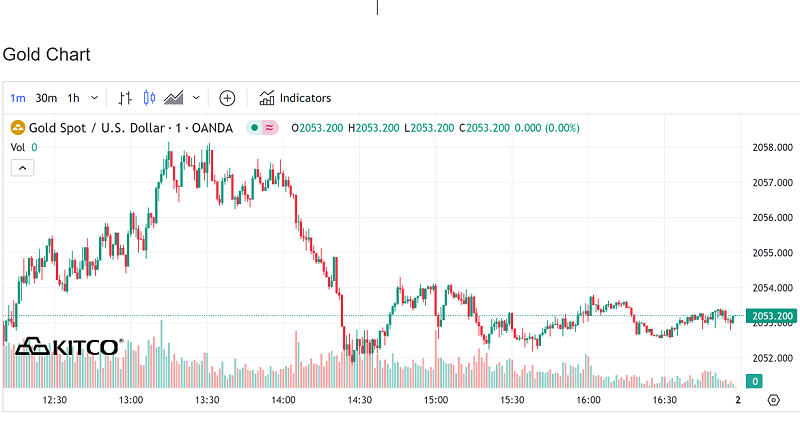Image resolution: width=800 pixels, height=445 pixels.
Task: Open chart settings hexagon gear icon
Action: click(773, 400)
